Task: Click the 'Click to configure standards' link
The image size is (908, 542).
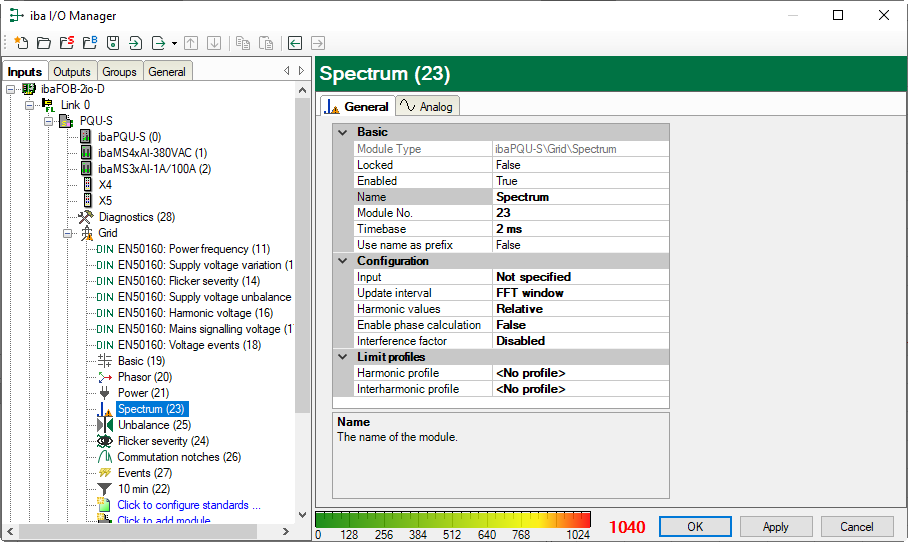Action: click(188, 505)
